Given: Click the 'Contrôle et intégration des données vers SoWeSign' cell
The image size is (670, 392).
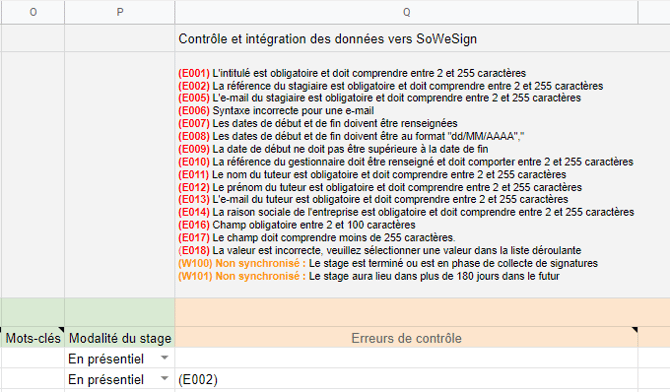Looking at the screenshot, I should point(406,38).
